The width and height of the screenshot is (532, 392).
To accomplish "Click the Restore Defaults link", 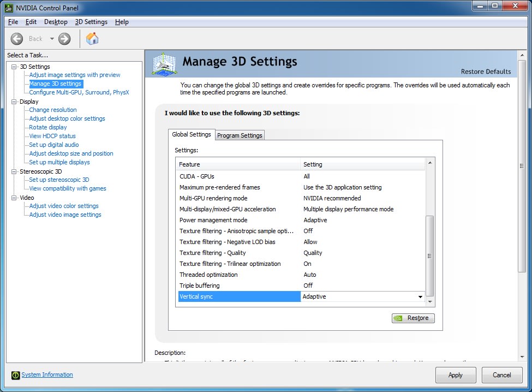I will (486, 72).
